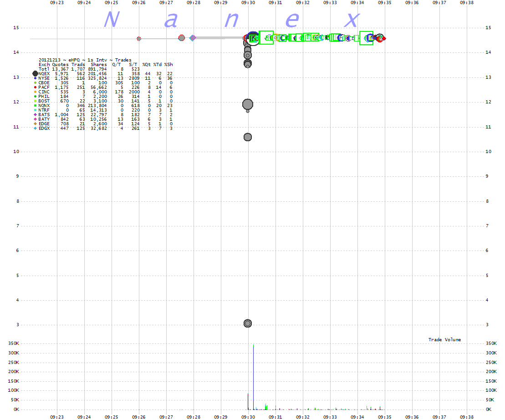Select the CINC orange legend dot

[x=36, y=92]
